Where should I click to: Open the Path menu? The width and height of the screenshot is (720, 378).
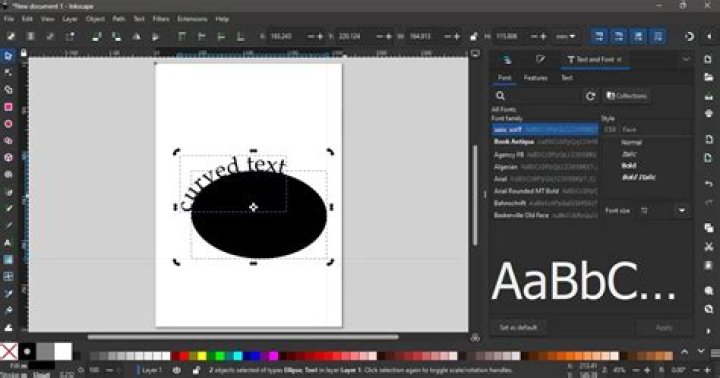tap(118, 19)
